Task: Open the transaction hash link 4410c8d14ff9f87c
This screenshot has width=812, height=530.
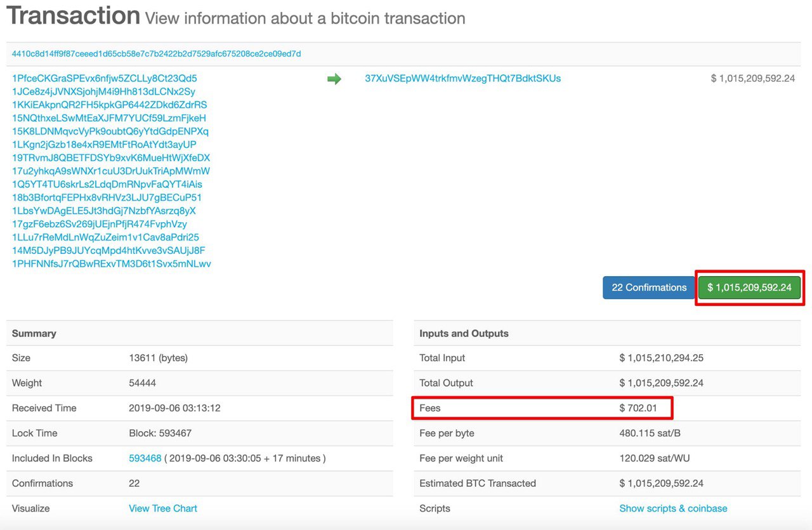Action: click(156, 54)
